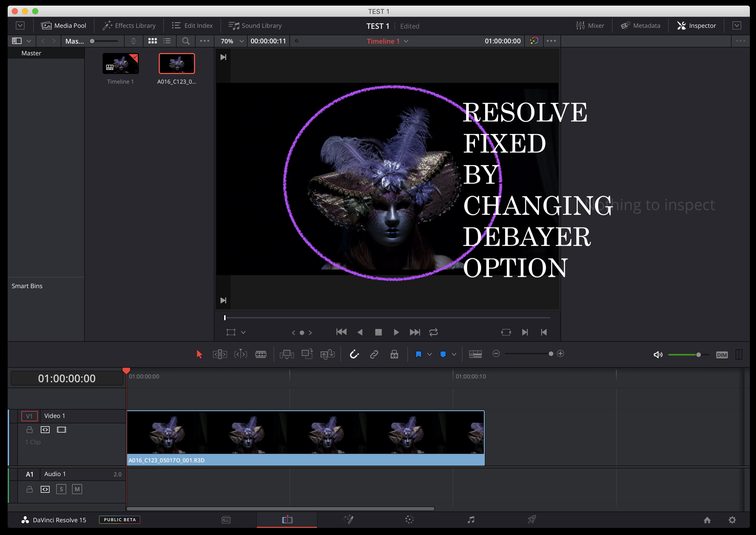
Task: Open the viewer options three-dots menu
Action: pos(551,41)
